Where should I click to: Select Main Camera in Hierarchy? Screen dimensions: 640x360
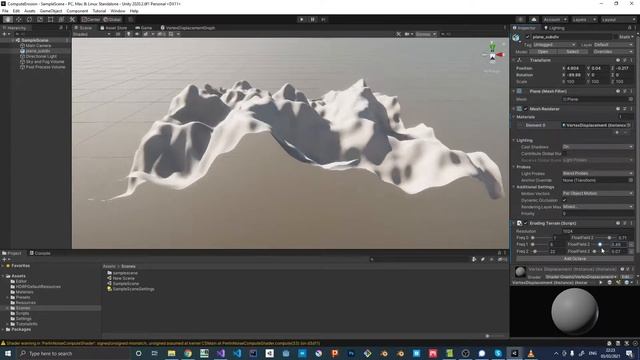(x=38, y=46)
